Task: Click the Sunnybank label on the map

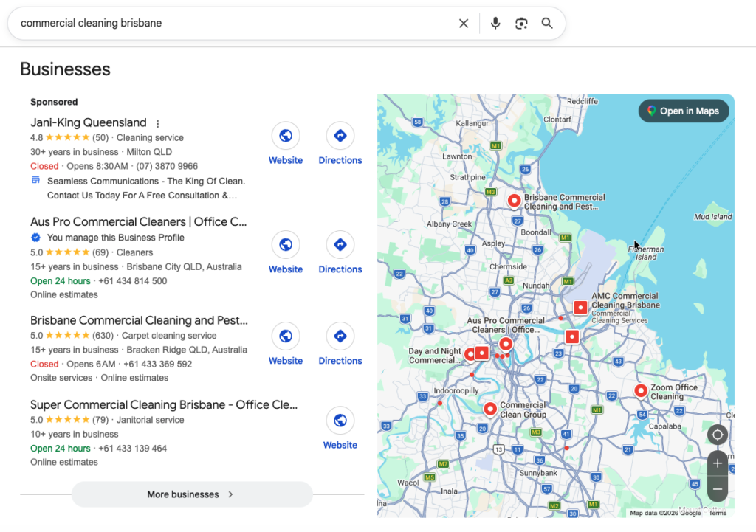Action: click(538, 473)
